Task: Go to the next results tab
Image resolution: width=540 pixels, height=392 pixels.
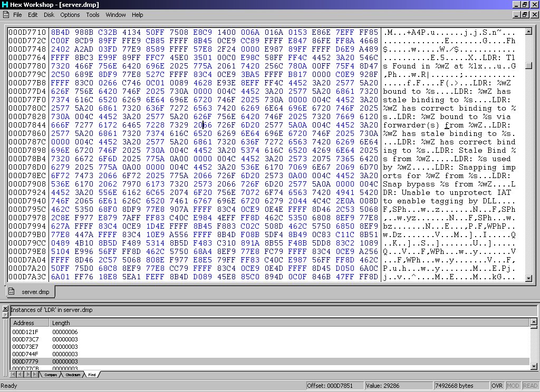Action: point(27,375)
